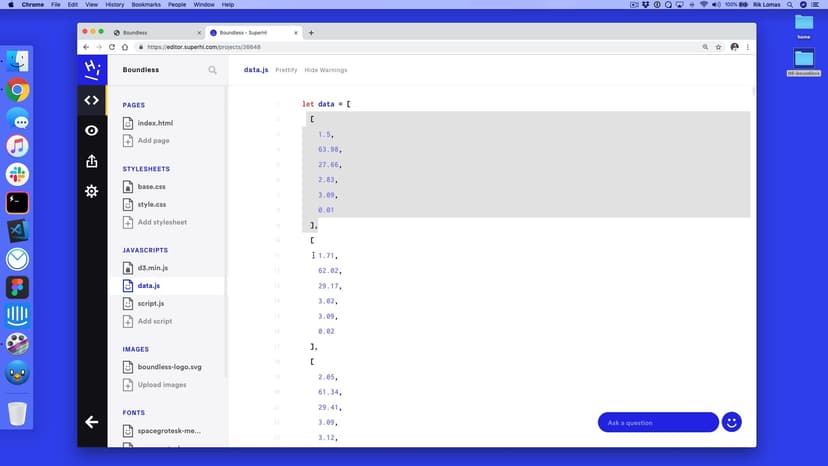This screenshot has width=828, height=466.
Task: Open Slack from the dock
Action: (x=17, y=174)
